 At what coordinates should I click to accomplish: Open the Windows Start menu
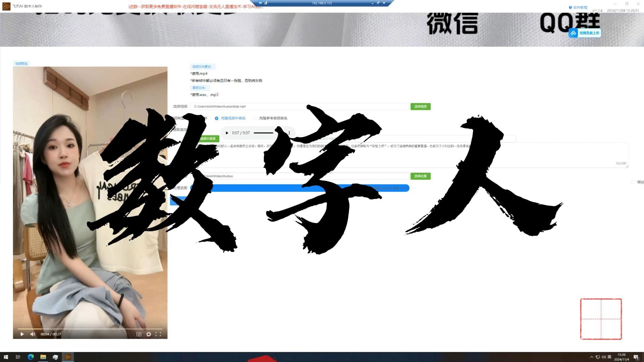point(6,357)
